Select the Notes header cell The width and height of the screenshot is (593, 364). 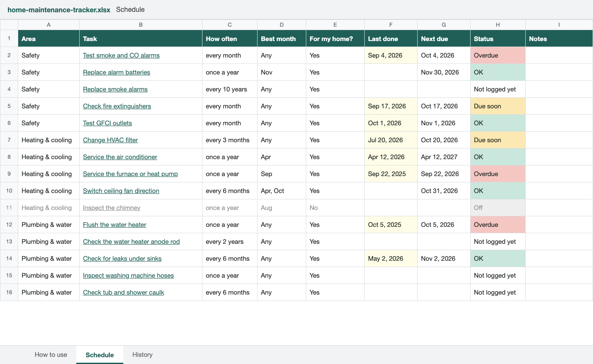tap(559, 39)
